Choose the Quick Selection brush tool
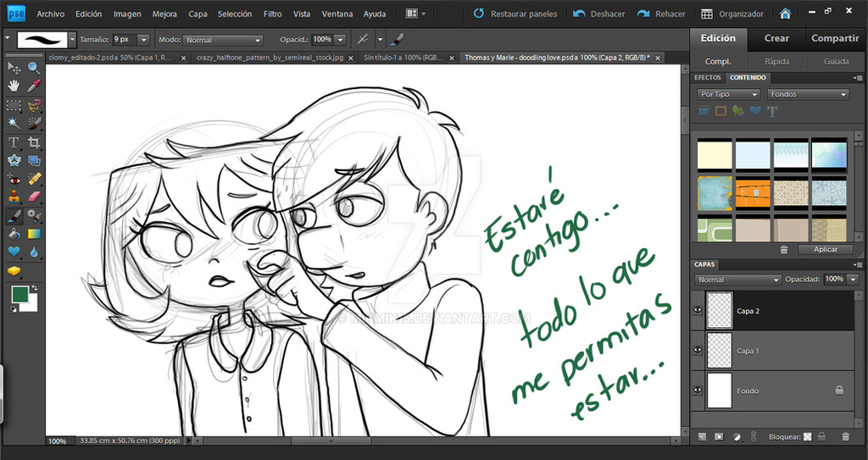868x460 pixels. click(x=34, y=123)
